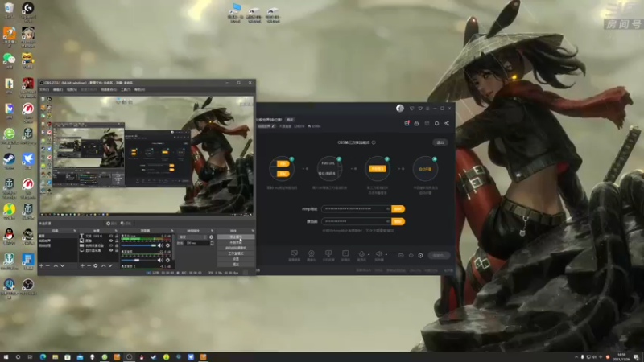Image resolution: width=644 pixels, height=362 pixels.
Task: Adjust the desktop audio volume slider
Action: [x=138, y=260]
